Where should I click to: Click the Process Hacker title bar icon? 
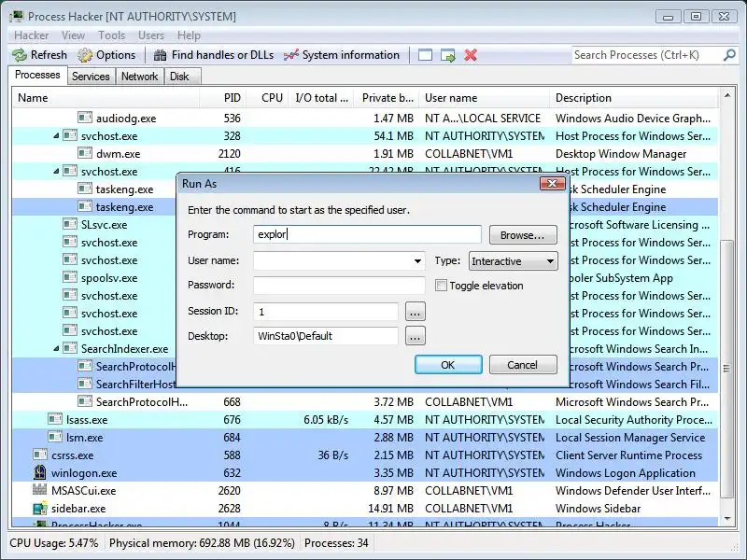tap(17, 16)
